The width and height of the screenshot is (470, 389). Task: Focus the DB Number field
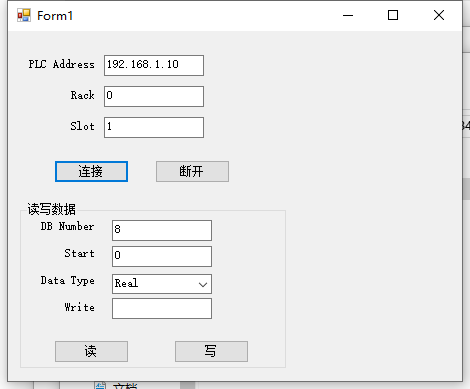click(x=162, y=230)
